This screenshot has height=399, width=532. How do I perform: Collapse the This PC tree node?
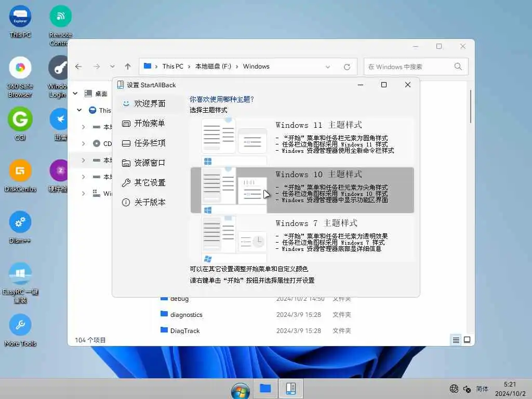pyautogui.click(x=79, y=110)
